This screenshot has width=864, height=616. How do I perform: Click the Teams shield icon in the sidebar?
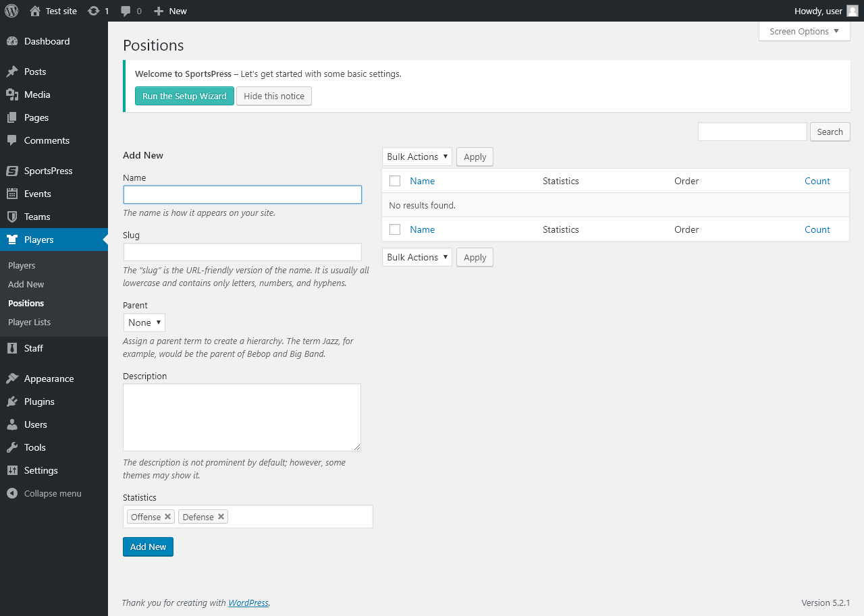pyautogui.click(x=12, y=217)
